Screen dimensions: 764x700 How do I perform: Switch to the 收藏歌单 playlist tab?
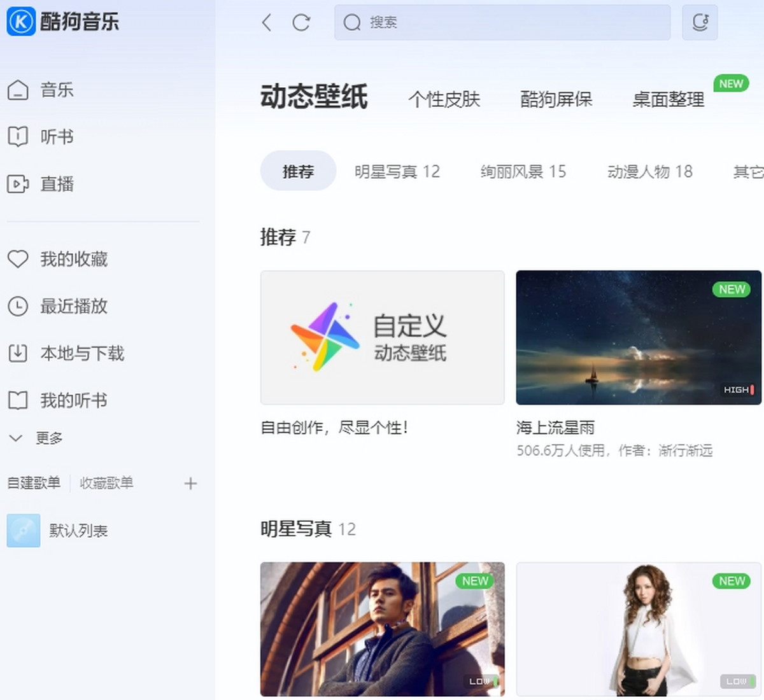point(106,484)
